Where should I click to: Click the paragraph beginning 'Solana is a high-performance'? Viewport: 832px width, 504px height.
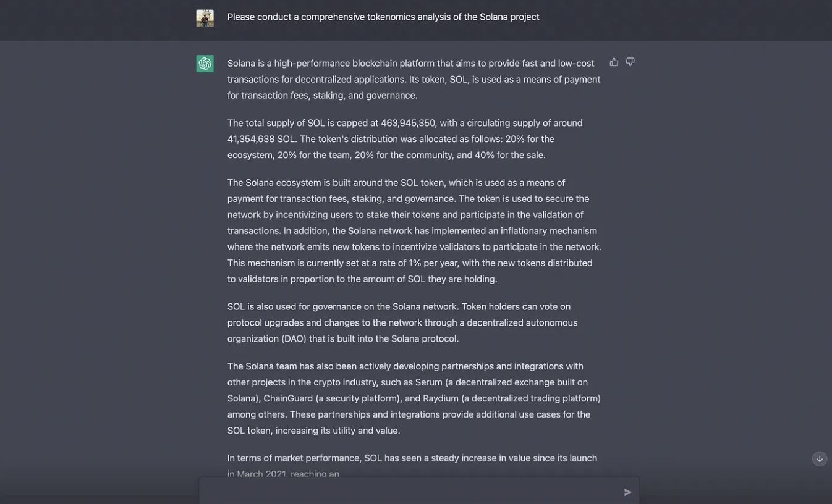[x=414, y=79]
